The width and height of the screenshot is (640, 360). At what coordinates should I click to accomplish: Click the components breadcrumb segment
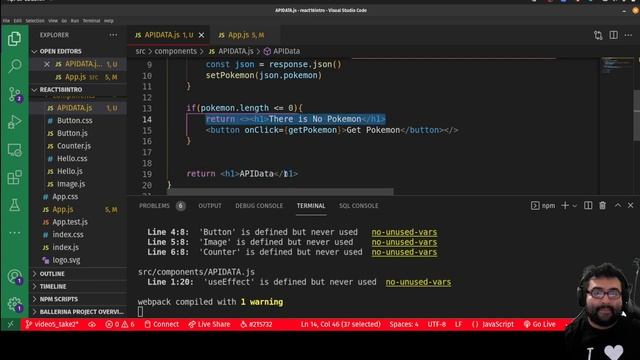176,51
